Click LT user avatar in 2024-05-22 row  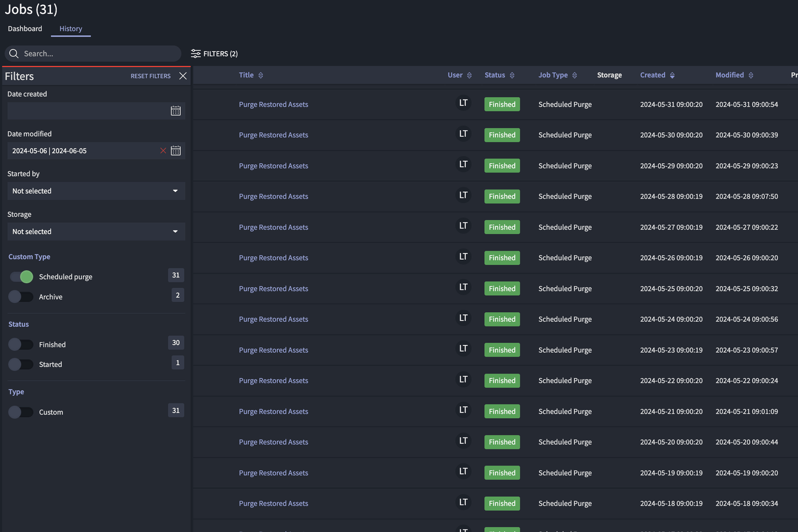(x=463, y=380)
